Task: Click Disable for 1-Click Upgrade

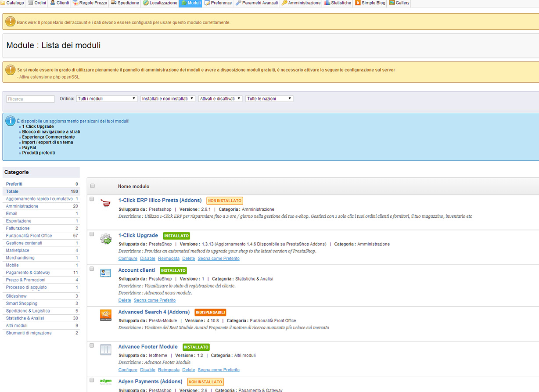Action: tap(148, 259)
